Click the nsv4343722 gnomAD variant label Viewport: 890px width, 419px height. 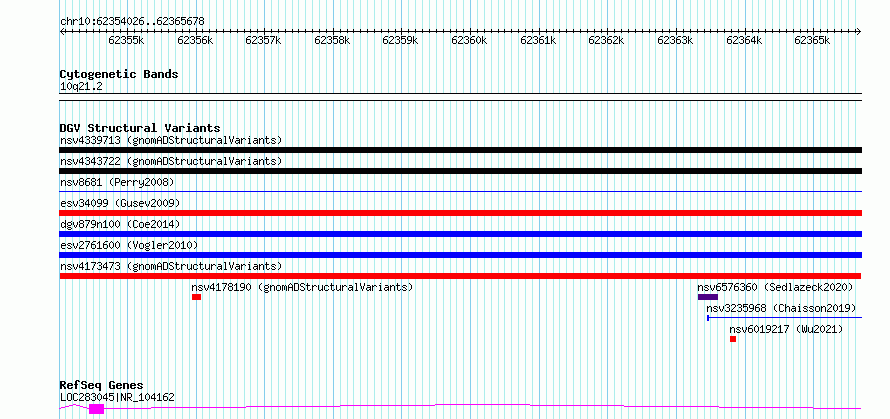point(171,161)
